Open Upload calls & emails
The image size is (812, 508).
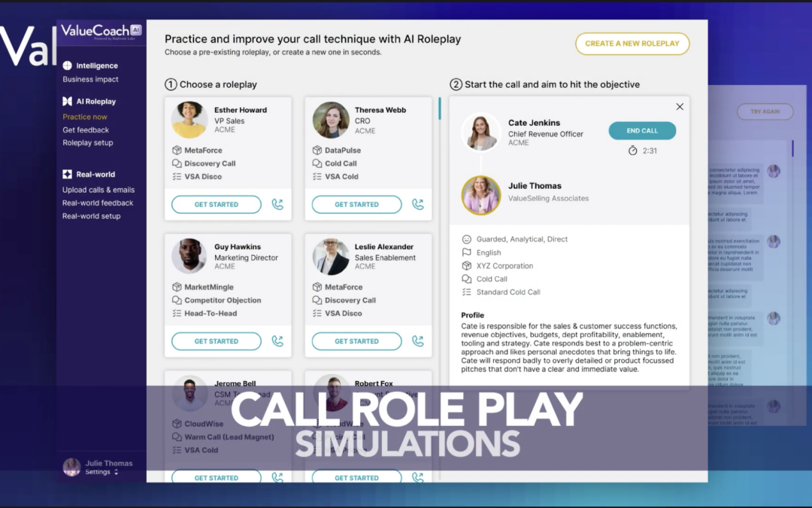pyautogui.click(x=98, y=190)
